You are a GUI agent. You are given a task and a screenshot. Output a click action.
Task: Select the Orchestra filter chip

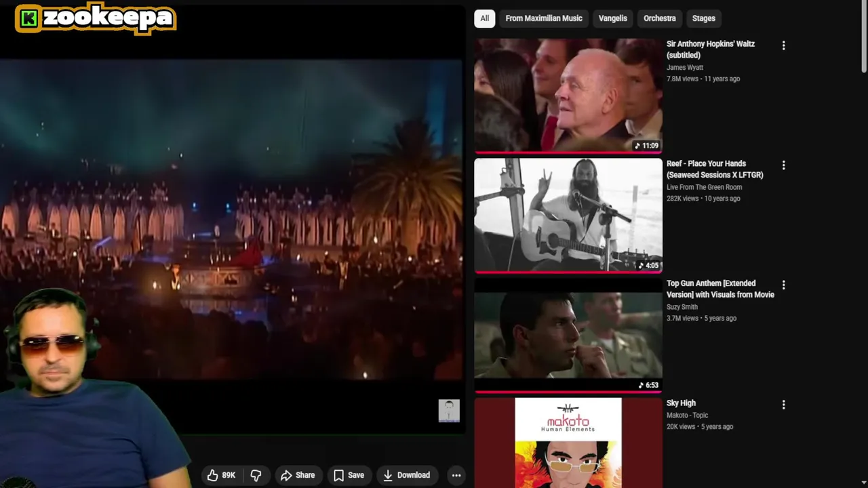click(x=660, y=18)
